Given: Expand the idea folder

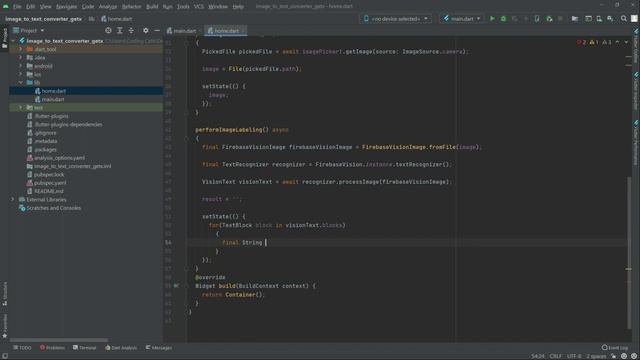Looking at the screenshot, I should coord(20,58).
